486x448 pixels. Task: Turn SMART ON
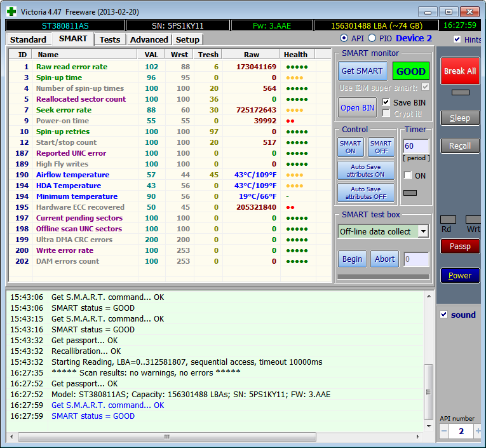click(x=350, y=147)
